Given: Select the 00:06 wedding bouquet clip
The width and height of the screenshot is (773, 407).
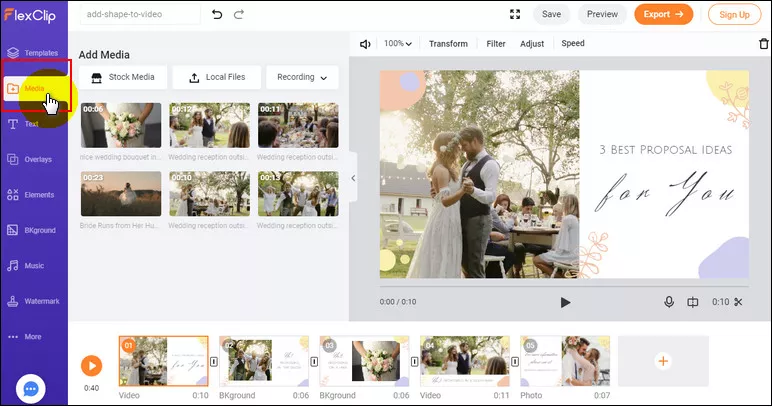Looking at the screenshot, I should [121, 125].
